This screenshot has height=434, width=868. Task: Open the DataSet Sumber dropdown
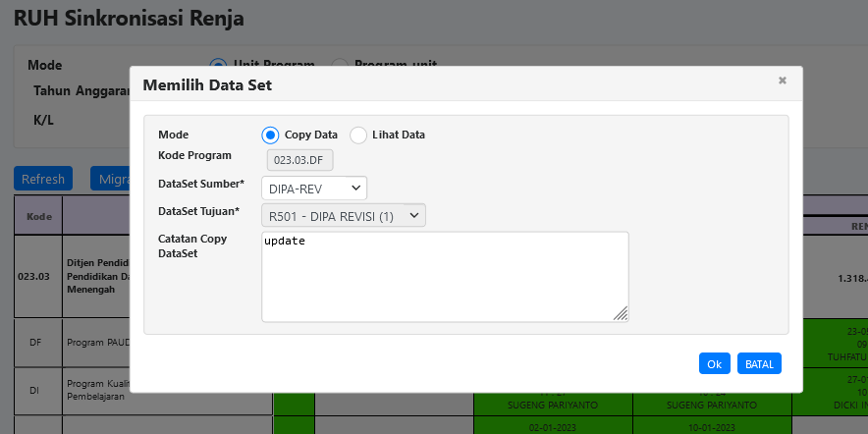pyautogui.click(x=314, y=188)
